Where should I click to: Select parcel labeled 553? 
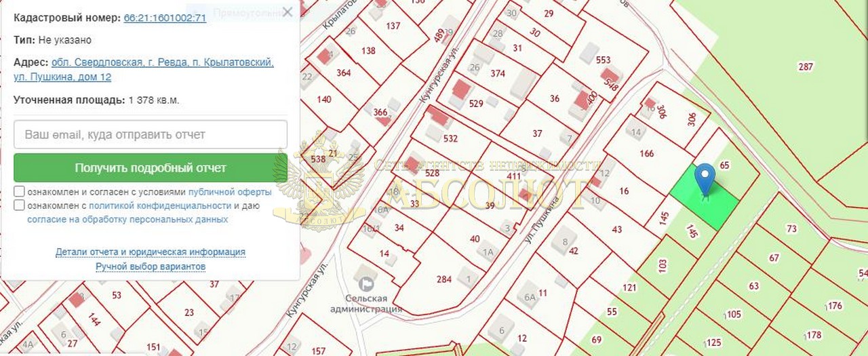click(604, 60)
